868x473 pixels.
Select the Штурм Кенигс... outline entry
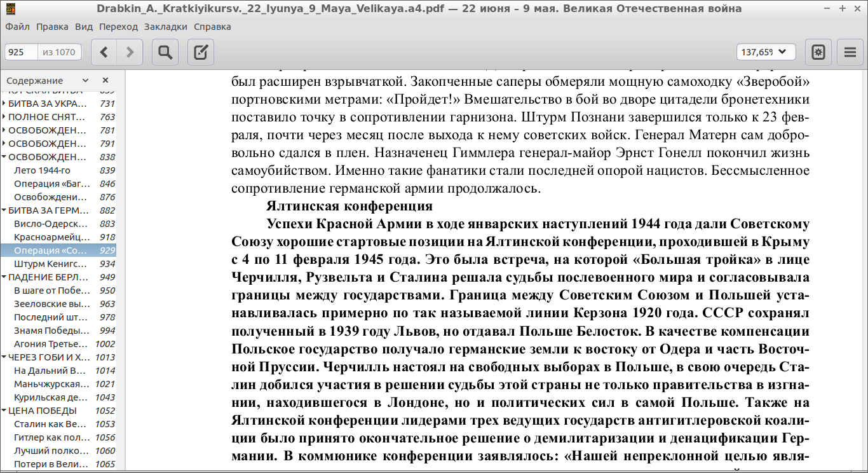[x=51, y=264]
